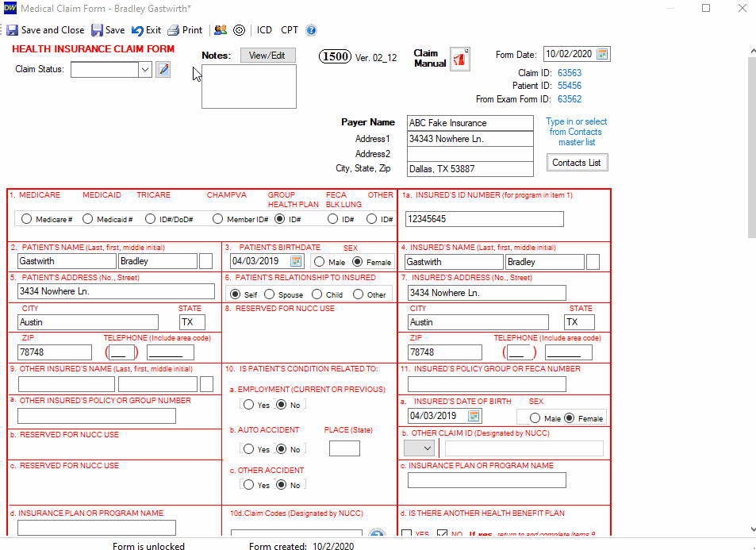Open the Claim Manual PDF icon
The image size is (756, 550).
click(x=460, y=59)
